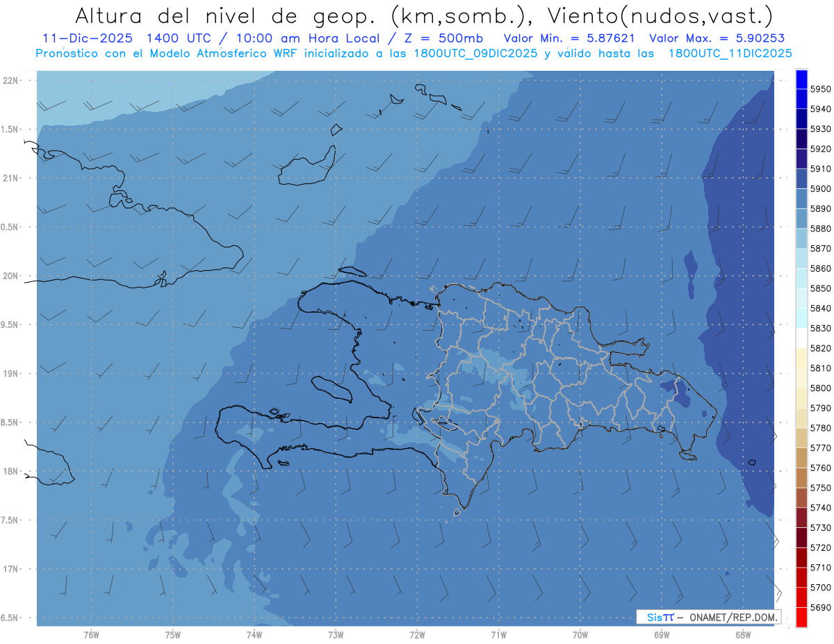Click the latitude label 22N
Image resolution: width=834 pixels, height=644 pixels.
tap(10, 81)
